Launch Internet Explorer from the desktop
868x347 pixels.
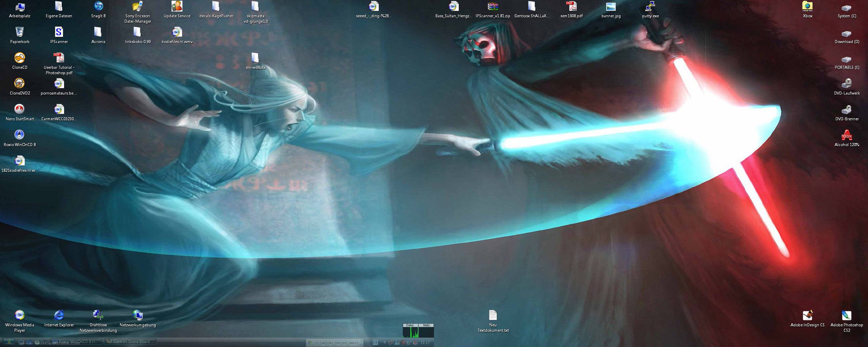(x=59, y=319)
